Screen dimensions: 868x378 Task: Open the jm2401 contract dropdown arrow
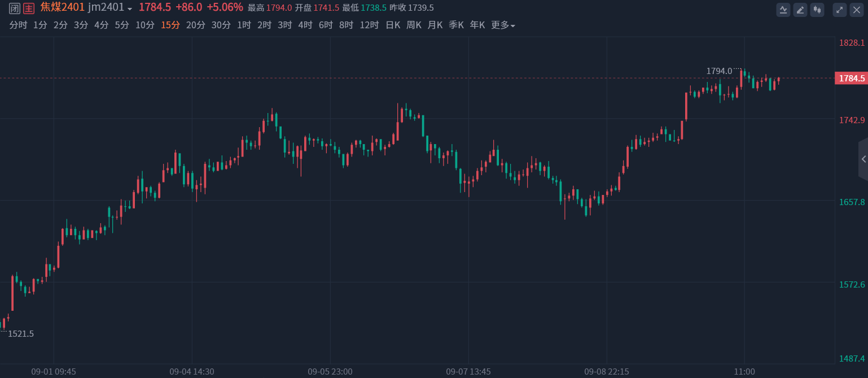click(x=130, y=9)
